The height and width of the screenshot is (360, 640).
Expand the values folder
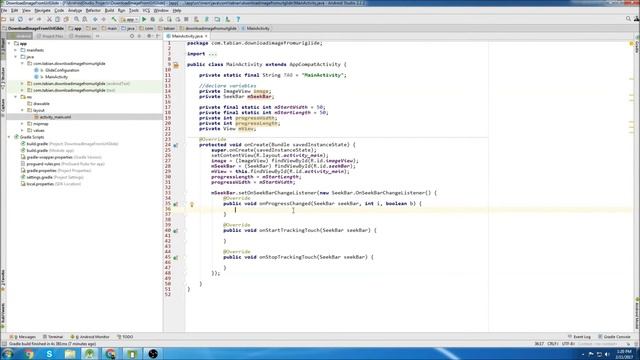click(x=22, y=130)
